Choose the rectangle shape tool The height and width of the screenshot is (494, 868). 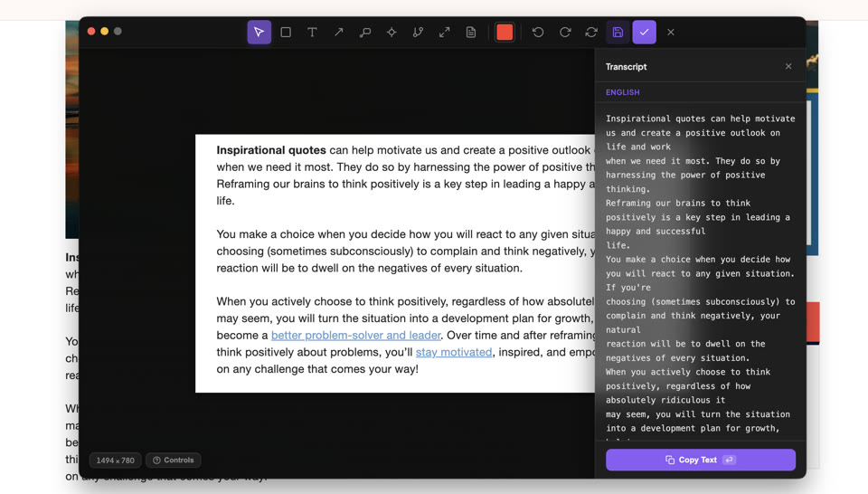(x=286, y=33)
